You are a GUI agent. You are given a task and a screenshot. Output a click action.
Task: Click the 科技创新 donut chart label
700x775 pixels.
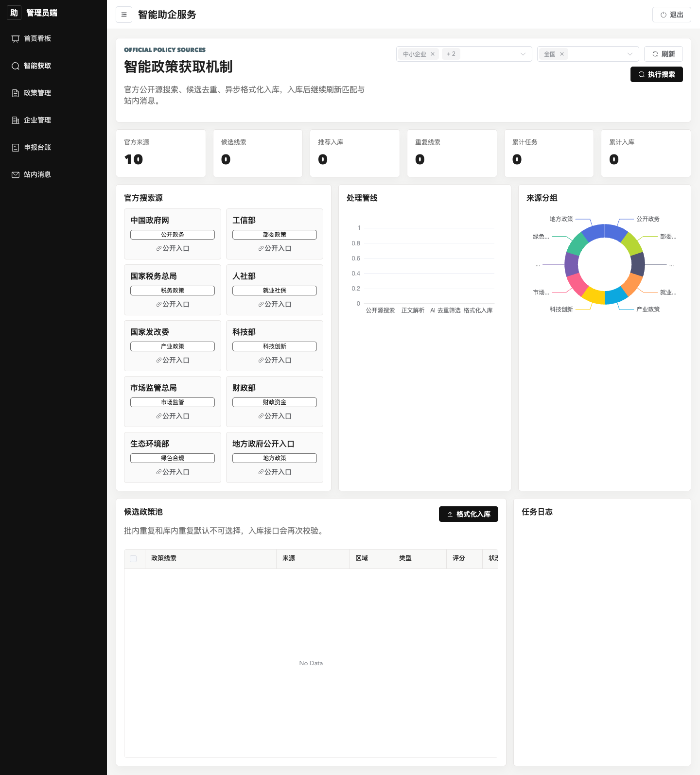[x=561, y=310]
